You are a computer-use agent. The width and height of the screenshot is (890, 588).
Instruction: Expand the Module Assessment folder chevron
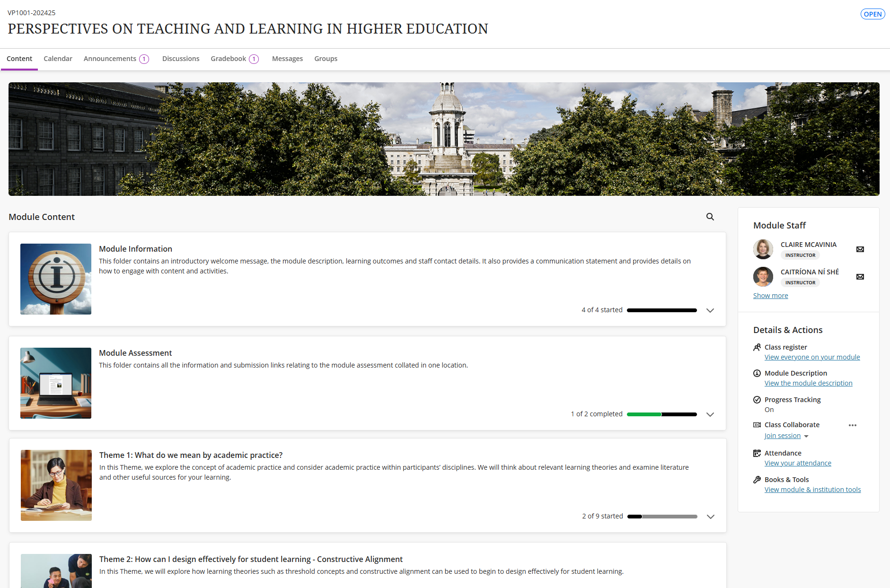pyautogui.click(x=710, y=414)
